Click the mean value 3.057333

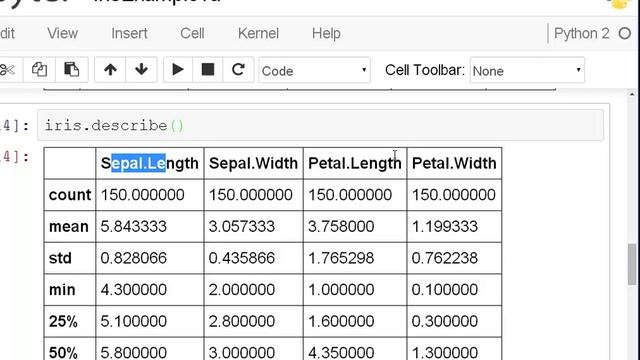pos(242,227)
